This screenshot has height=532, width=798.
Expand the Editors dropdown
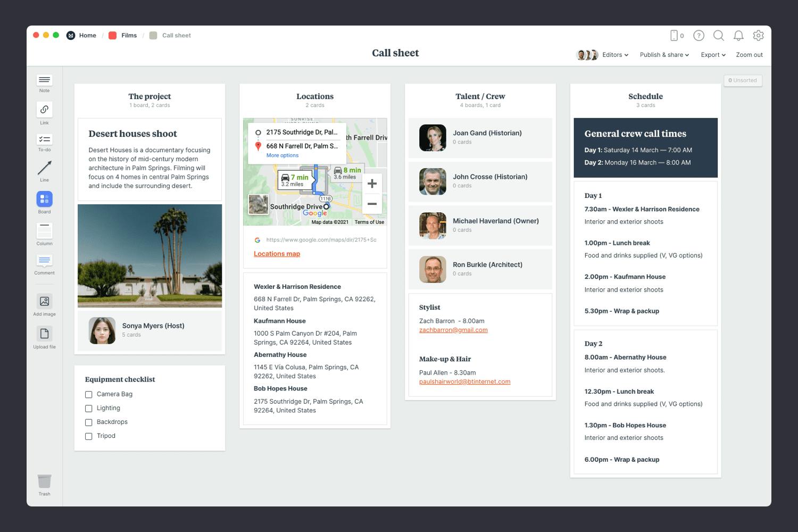pos(615,55)
